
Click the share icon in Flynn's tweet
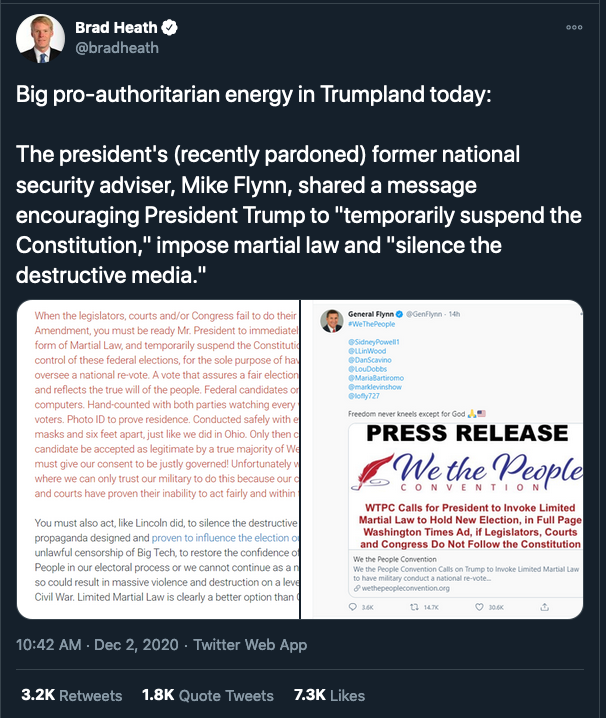(544, 606)
